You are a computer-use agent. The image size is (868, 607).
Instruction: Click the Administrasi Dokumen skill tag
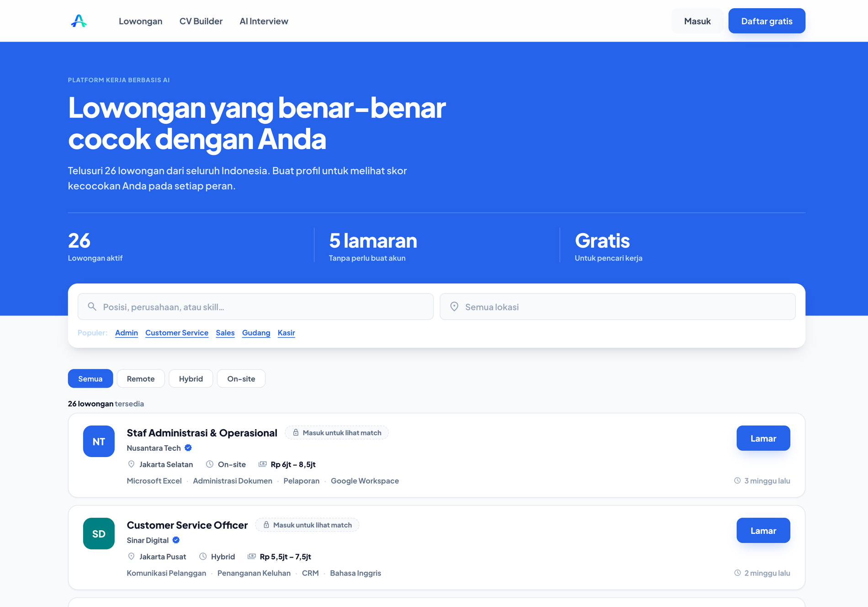coord(233,481)
